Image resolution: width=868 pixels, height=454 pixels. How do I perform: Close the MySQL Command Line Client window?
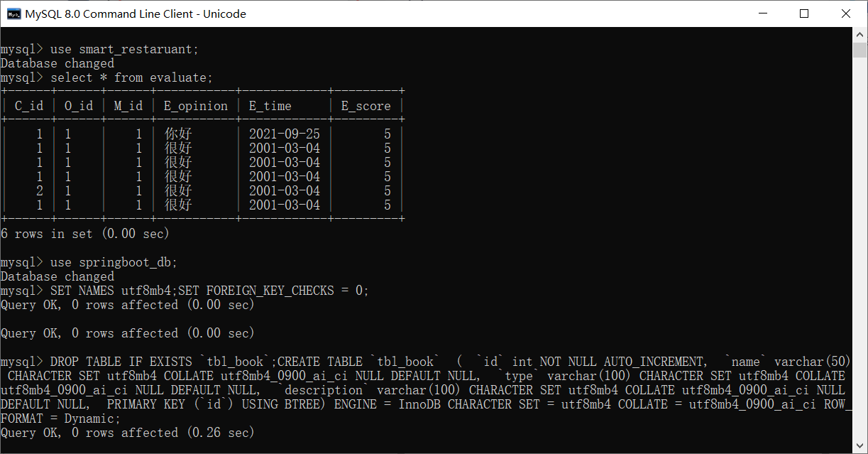point(845,13)
